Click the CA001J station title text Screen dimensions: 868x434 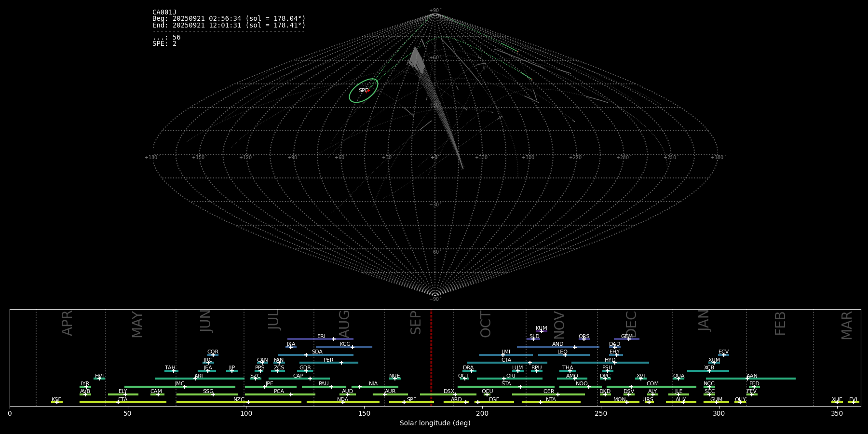tap(164, 13)
